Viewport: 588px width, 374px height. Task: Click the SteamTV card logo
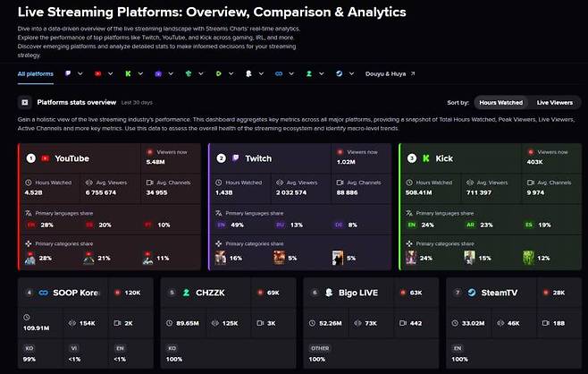(x=472, y=293)
